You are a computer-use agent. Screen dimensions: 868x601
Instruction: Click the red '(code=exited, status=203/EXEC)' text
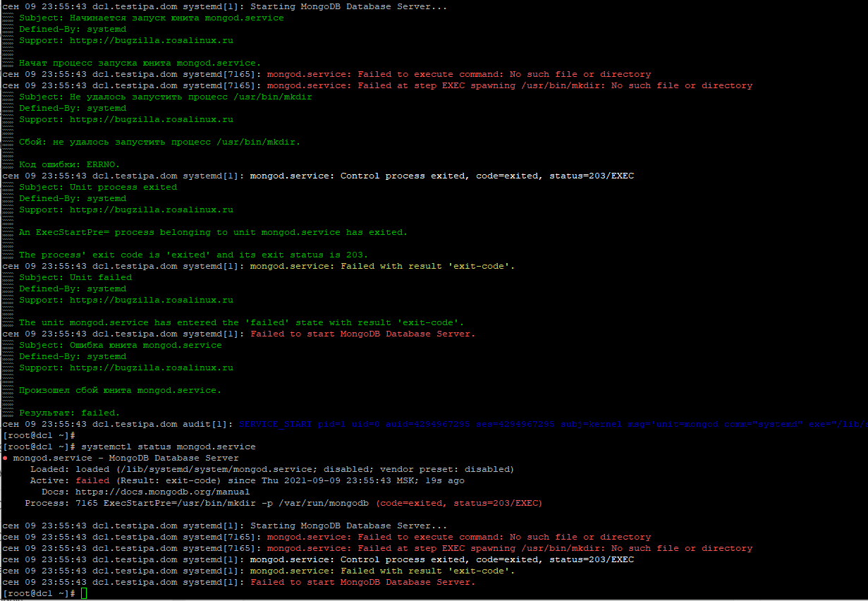458,503
